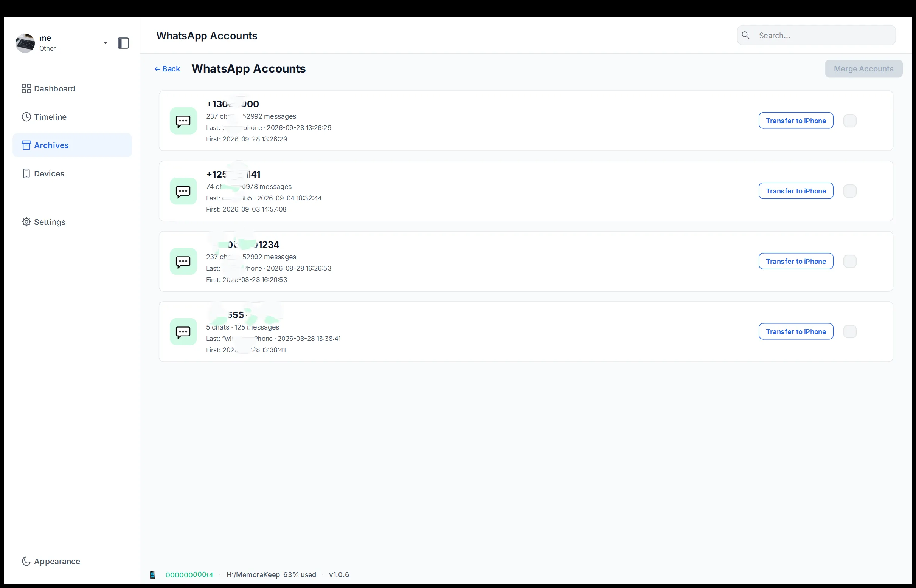Open the Timeline clock icon

(26, 117)
